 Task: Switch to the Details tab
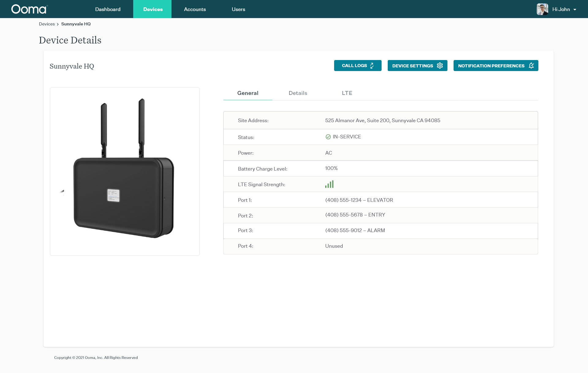click(298, 93)
